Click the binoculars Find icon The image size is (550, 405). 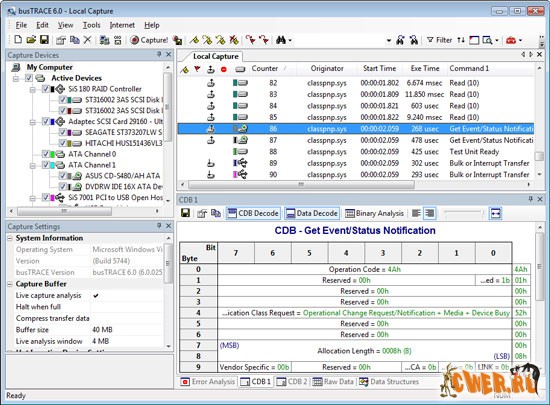point(281,40)
